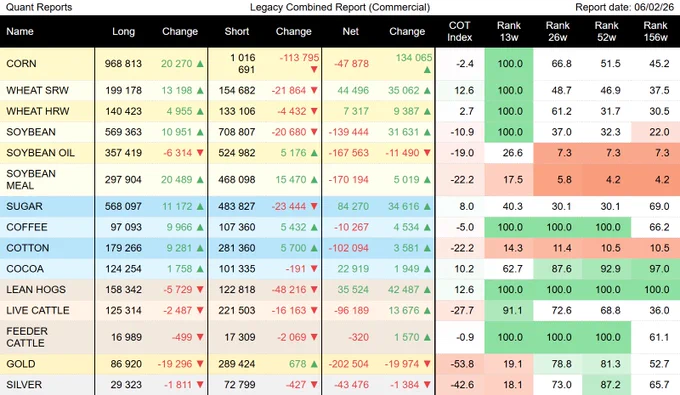This screenshot has width=680, height=395.
Task: Select the Short column header
Action: pos(237,31)
